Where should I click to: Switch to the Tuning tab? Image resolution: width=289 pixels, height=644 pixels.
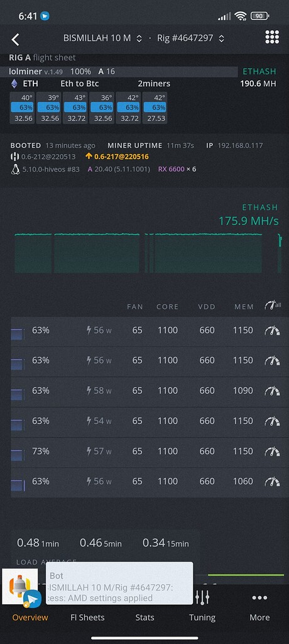[202, 608]
